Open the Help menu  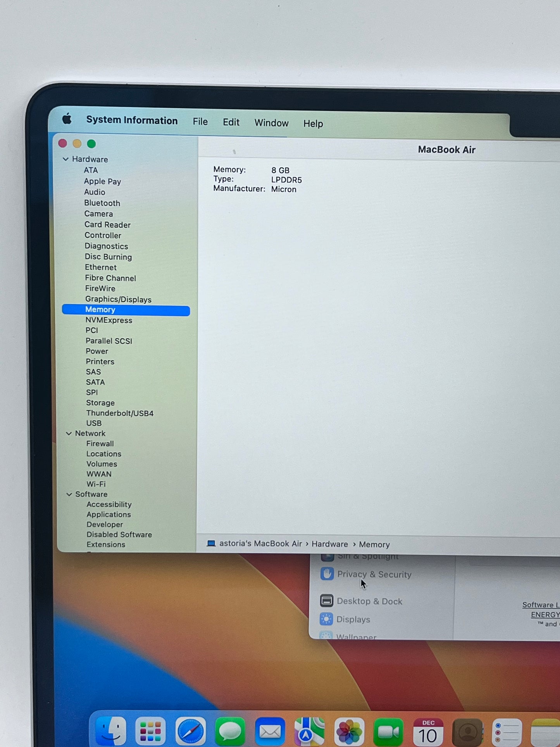[313, 124]
